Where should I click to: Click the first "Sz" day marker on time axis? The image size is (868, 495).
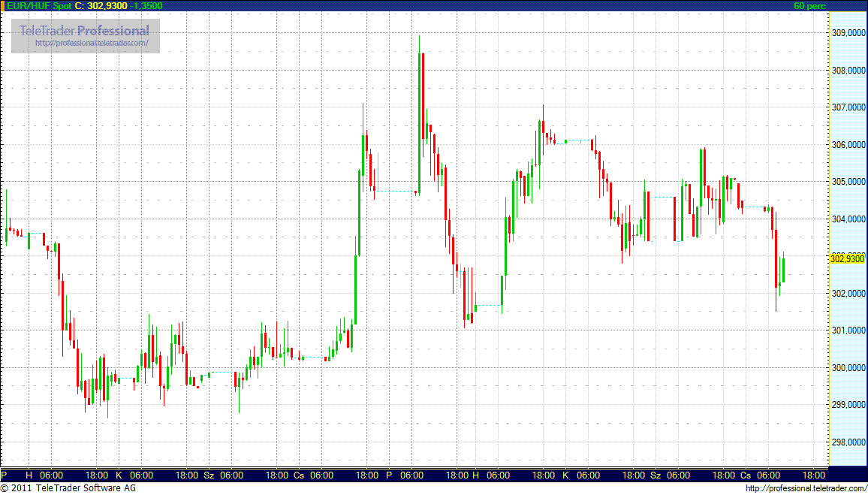209,475
